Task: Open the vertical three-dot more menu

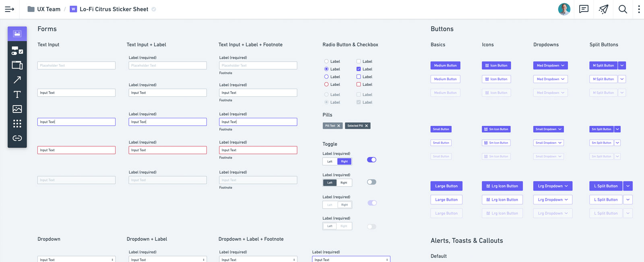Action: coord(639,9)
